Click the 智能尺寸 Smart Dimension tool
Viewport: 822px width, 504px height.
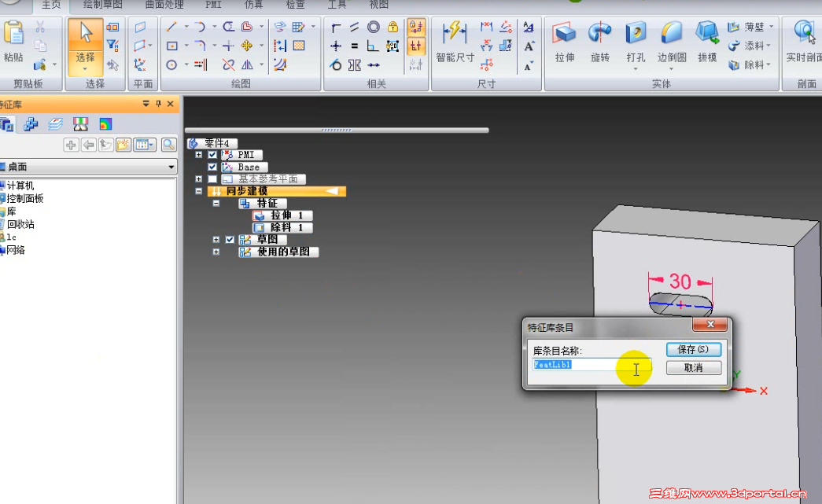click(455, 42)
